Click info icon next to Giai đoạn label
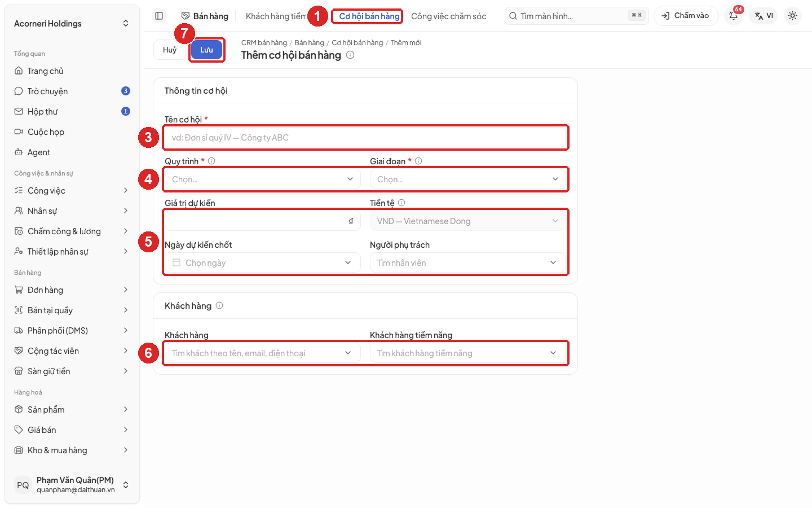The width and height of the screenshot is (812, 508). (418, 161)
